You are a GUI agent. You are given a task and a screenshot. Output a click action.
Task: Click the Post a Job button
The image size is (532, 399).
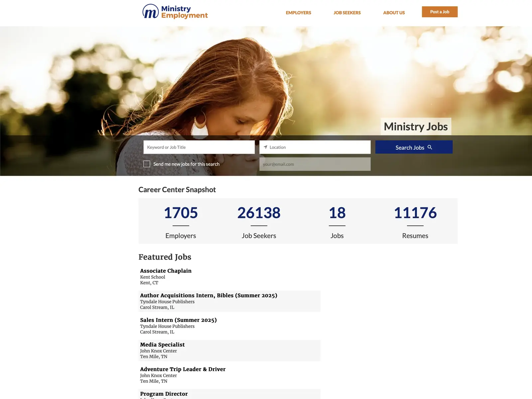440,12
